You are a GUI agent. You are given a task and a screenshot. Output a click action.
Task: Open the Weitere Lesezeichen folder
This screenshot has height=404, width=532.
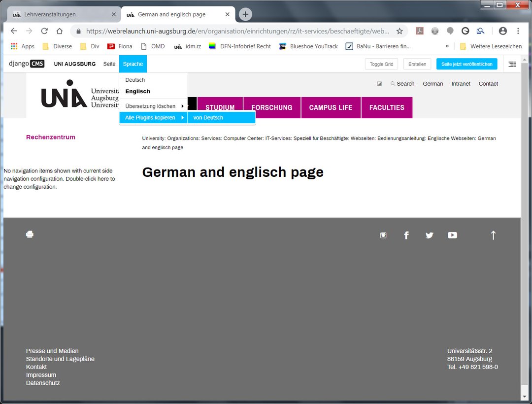[491, 46]
